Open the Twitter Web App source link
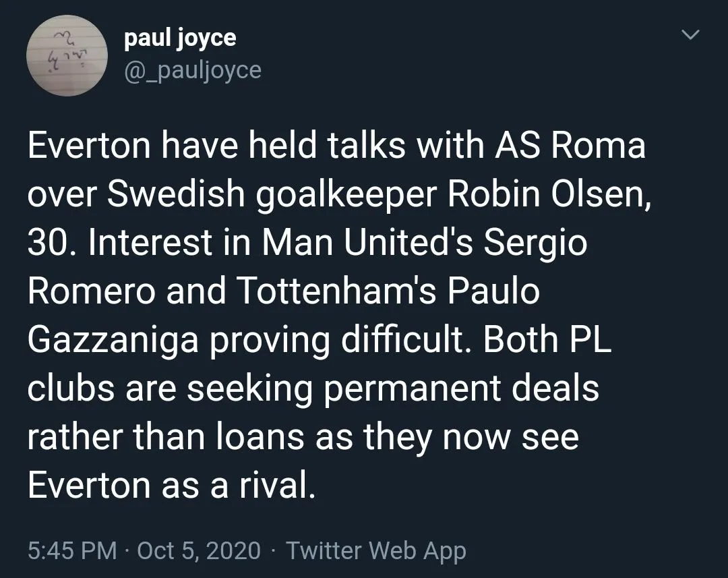728x578 pixels. pos(375,550)
